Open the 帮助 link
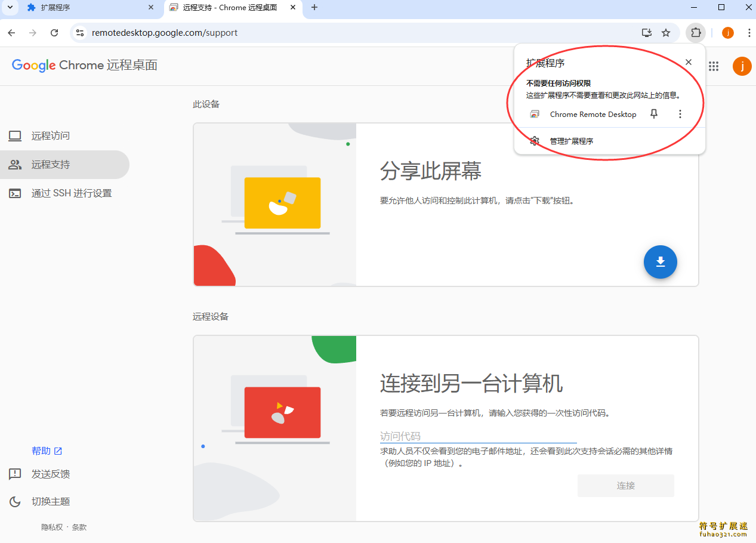756x543 pixels. [x=47, y=451]
